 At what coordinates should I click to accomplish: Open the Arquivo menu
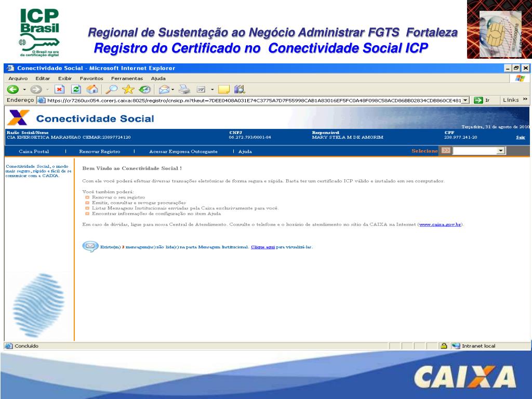[18, 78]
